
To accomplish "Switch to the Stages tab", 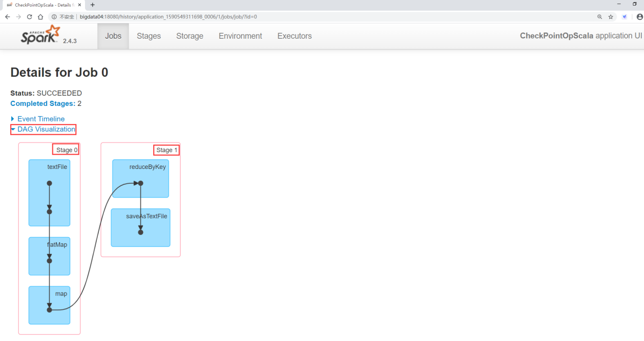I will pyautogui.click(x=149, y=36).
